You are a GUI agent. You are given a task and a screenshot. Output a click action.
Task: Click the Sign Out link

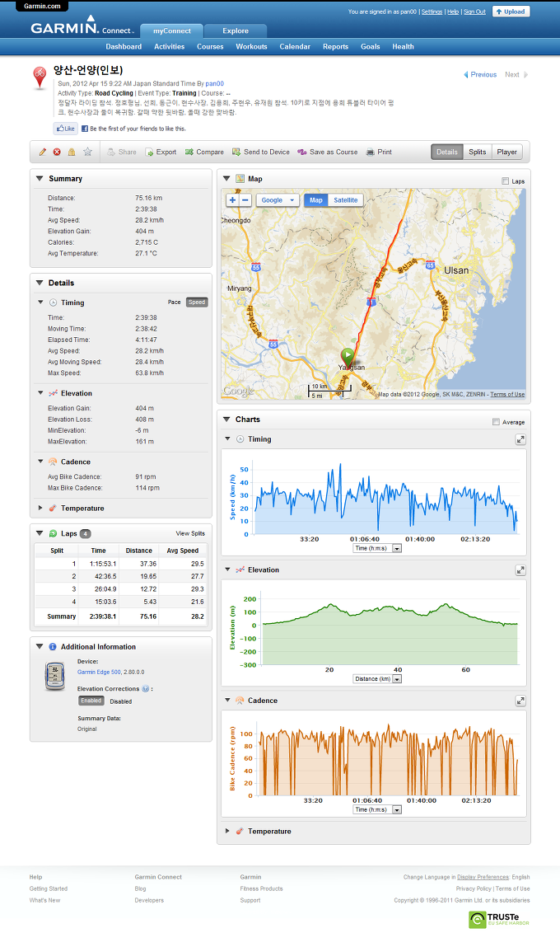[474, 12]
